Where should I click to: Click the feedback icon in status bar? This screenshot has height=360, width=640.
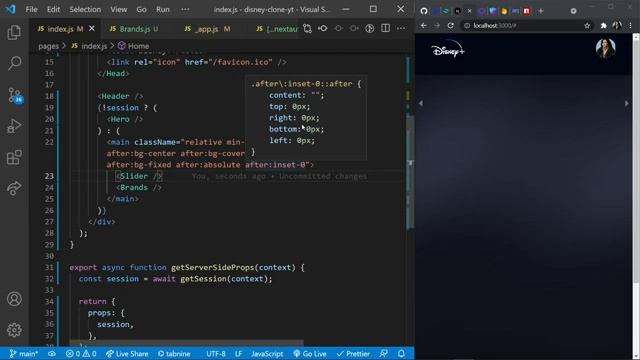[383, 353]
